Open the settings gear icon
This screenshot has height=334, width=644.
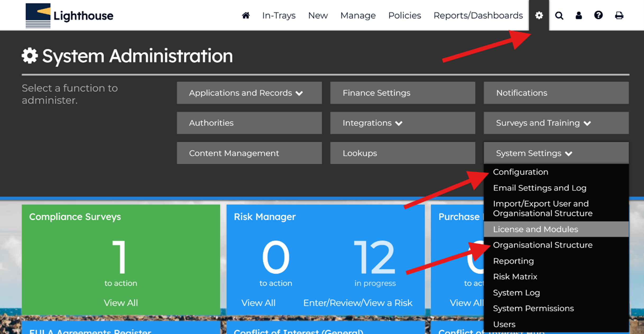click(539, 15)
